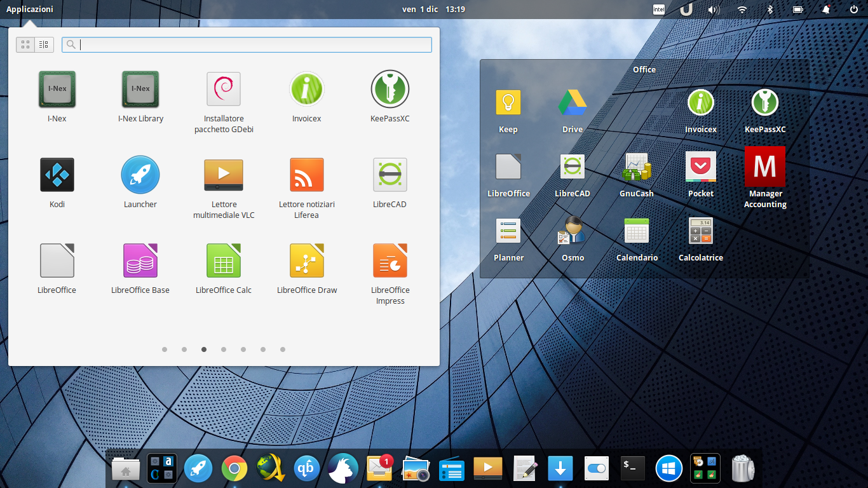Click the Applicazioni menu in the top panel
Screen dimensions: 868x488
point(30,10)
